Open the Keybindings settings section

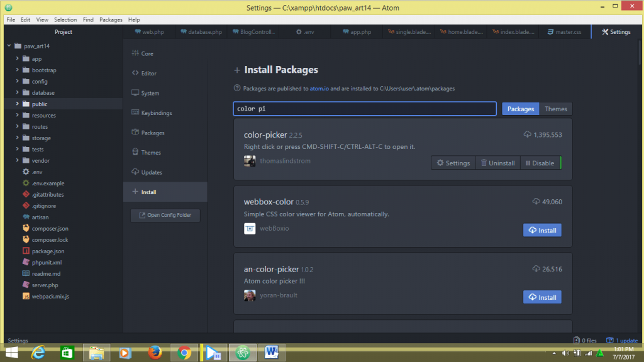156,112
